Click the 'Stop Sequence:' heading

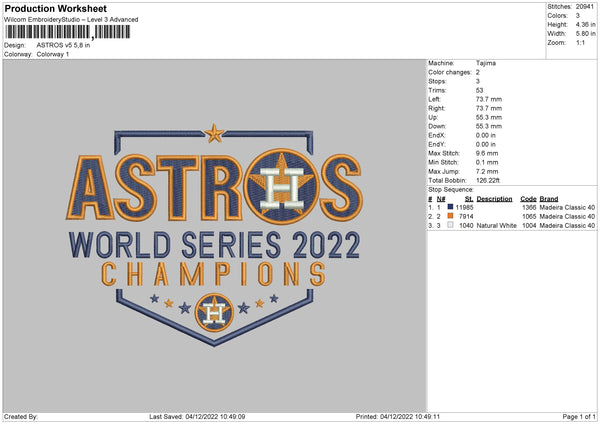pos(451,190)
